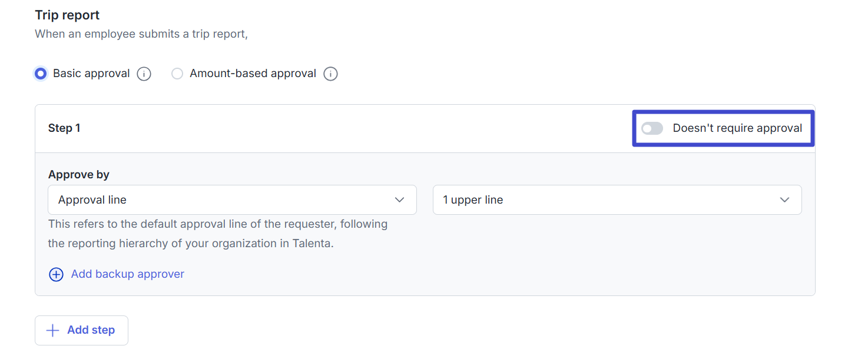Open the Approval line combo box
The width and height of the screenshot is (868, 359).
pyautogui.click(x=224, y=200)
